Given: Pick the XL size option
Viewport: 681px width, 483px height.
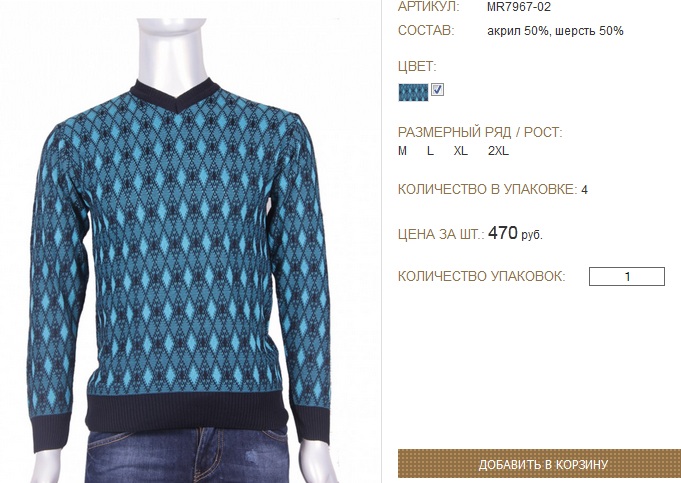Looking at the screenshot, I should [461, 151].
